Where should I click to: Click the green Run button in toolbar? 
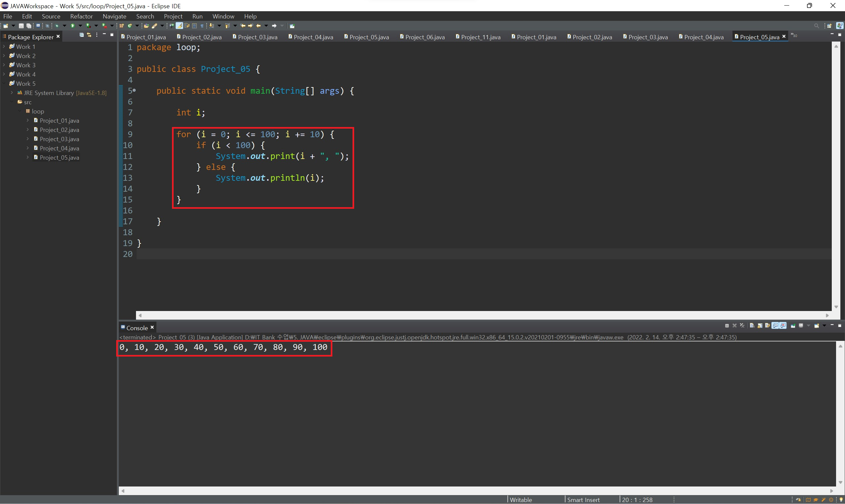tap(72, 26)
